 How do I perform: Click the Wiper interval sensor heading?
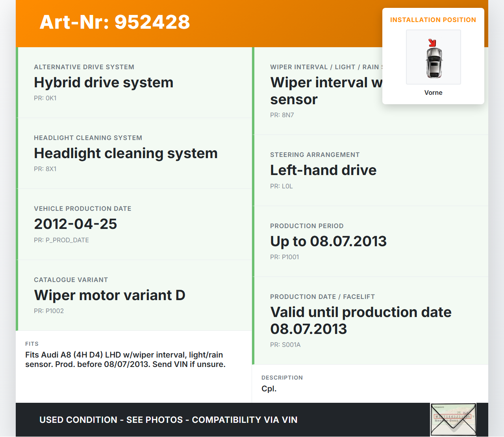click(325, 91)
